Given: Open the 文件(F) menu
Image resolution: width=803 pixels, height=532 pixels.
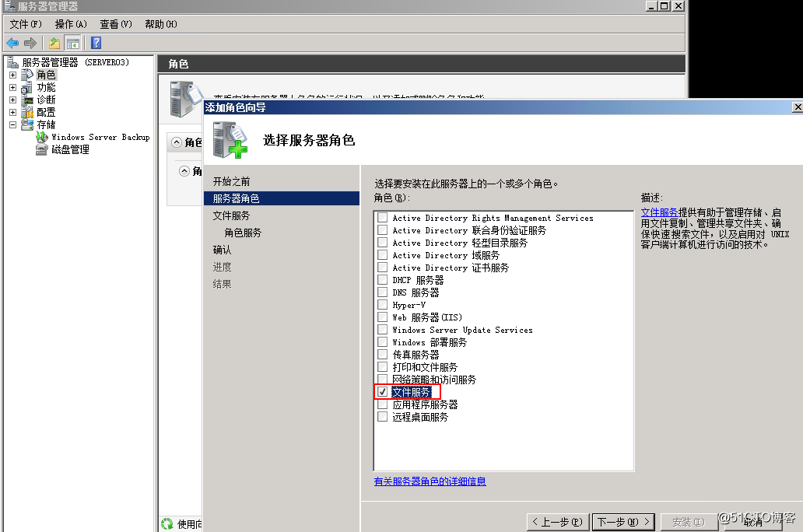Looking at the screenshot, I should (x=26, y=24).
